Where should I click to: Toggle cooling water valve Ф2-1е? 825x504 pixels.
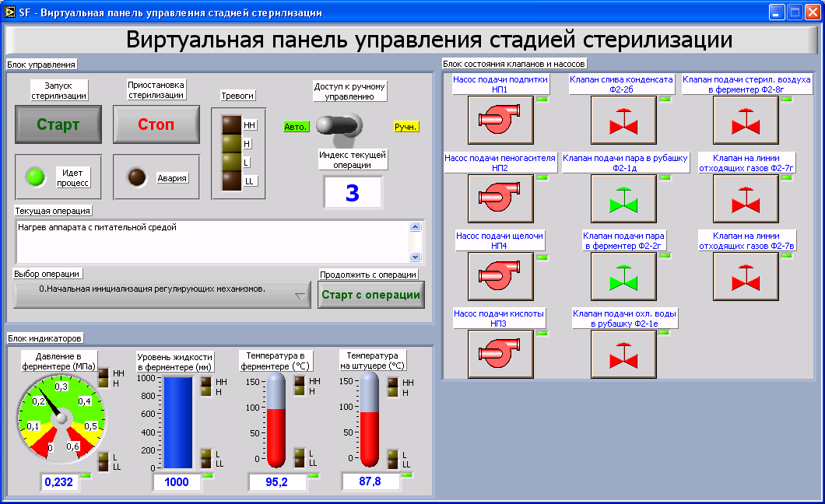[623, 354]
